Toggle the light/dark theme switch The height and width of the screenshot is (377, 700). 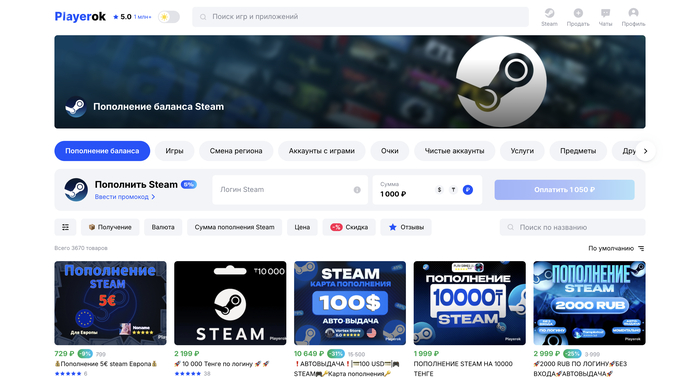(x=169, y=17)
